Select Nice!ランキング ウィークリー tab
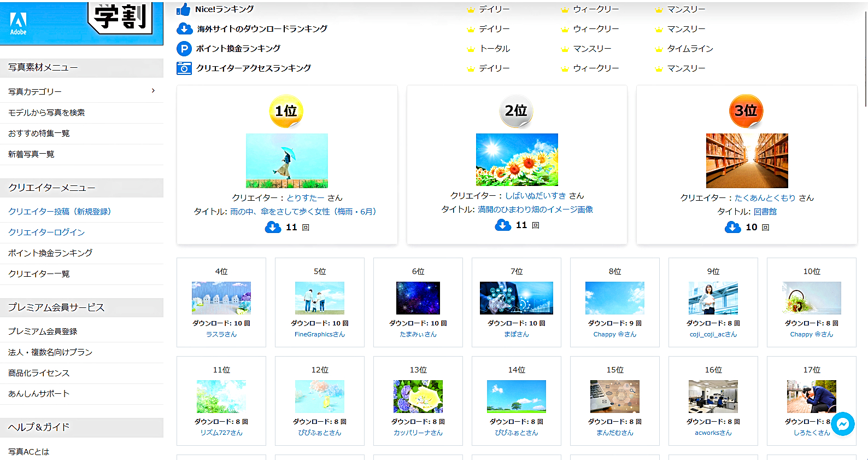This screenshot has width=868, height=460. 596,9
